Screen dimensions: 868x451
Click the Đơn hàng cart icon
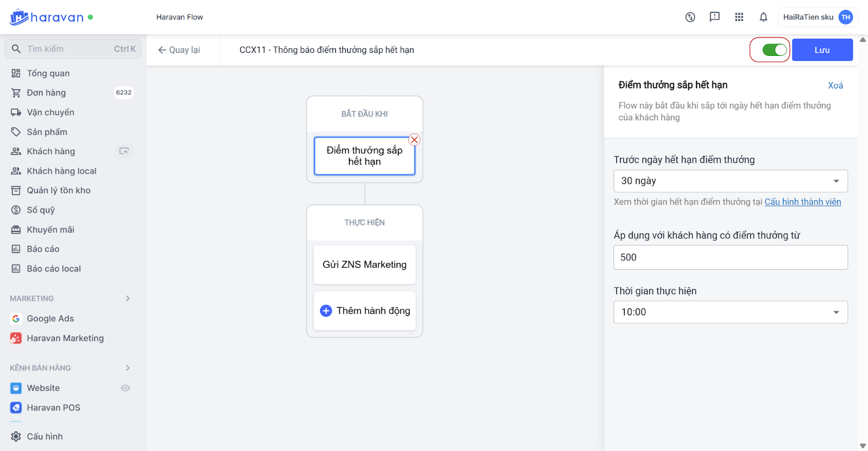16,93
